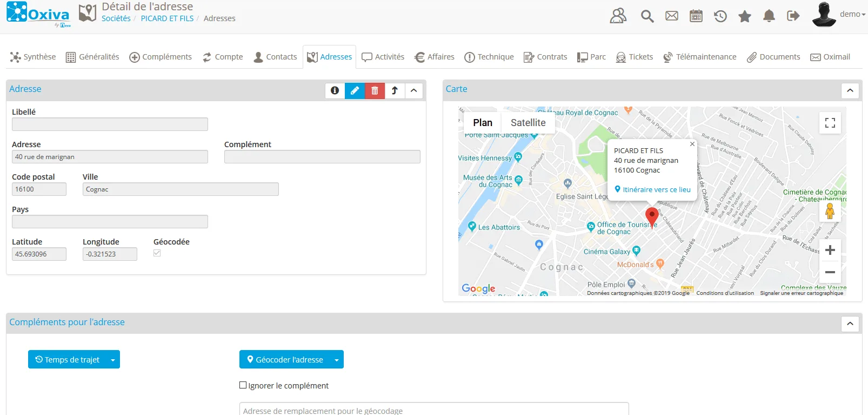Screen dimensions: 868x415
Task: Go to PICARD ET FILS breadcrumb
Action: click(167, 18)
